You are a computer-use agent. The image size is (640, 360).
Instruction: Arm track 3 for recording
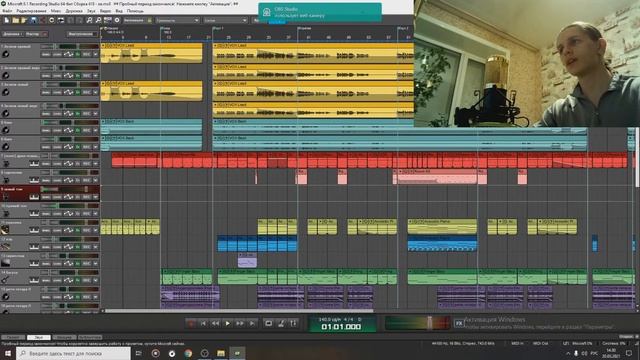tap(87, 93)
